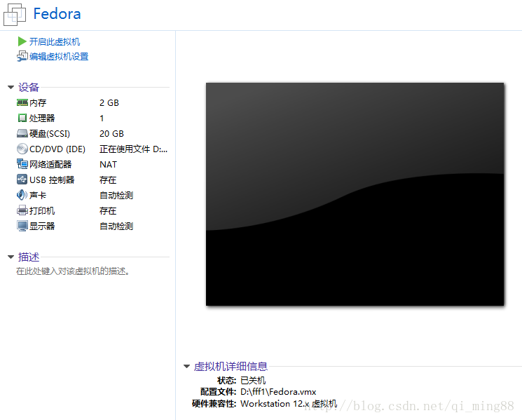Click the processor (处理器) icon

[22, 118]
